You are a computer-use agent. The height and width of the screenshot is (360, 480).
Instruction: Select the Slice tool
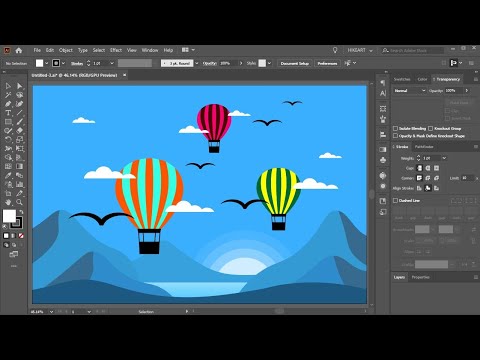tap(19, 193)
